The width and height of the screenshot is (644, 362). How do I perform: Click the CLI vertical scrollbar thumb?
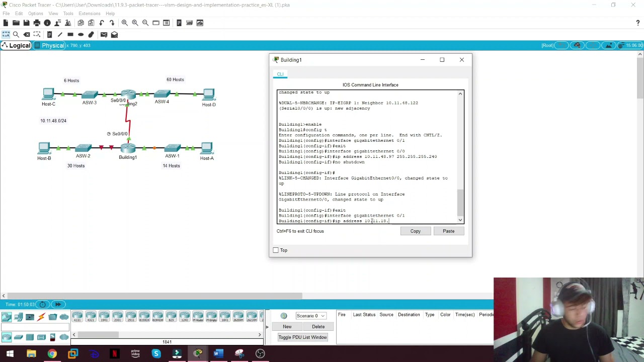[x=460, y=202]
